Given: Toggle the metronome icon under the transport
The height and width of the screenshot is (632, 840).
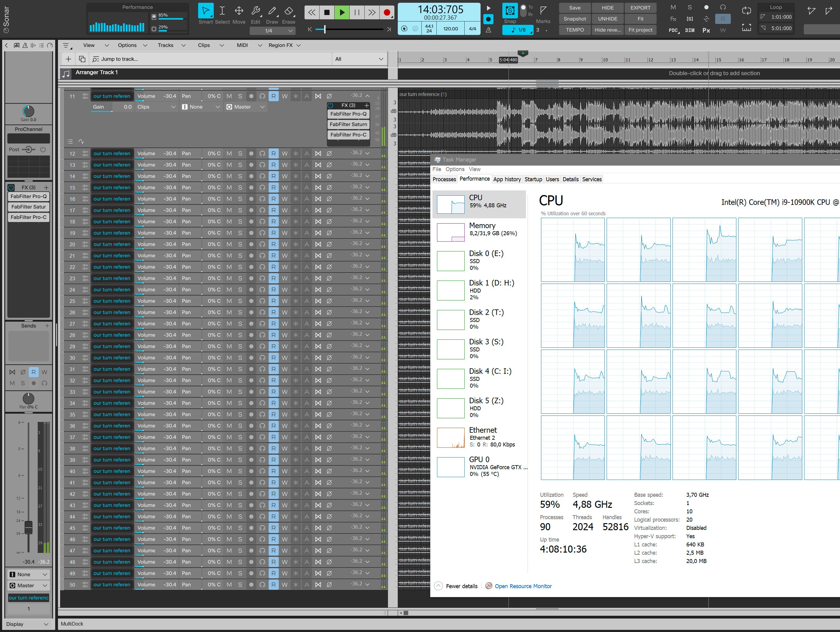Looking at the screenshot, I should click(488, 30).
